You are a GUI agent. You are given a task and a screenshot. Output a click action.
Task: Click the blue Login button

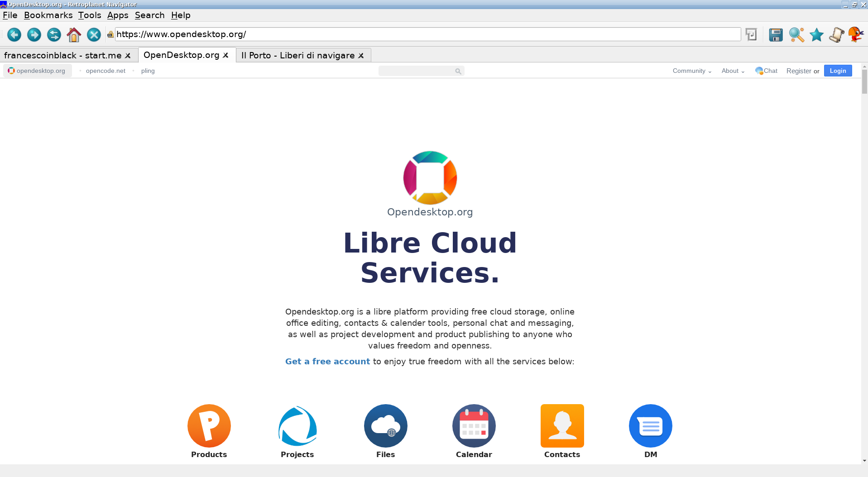point(838,71)
